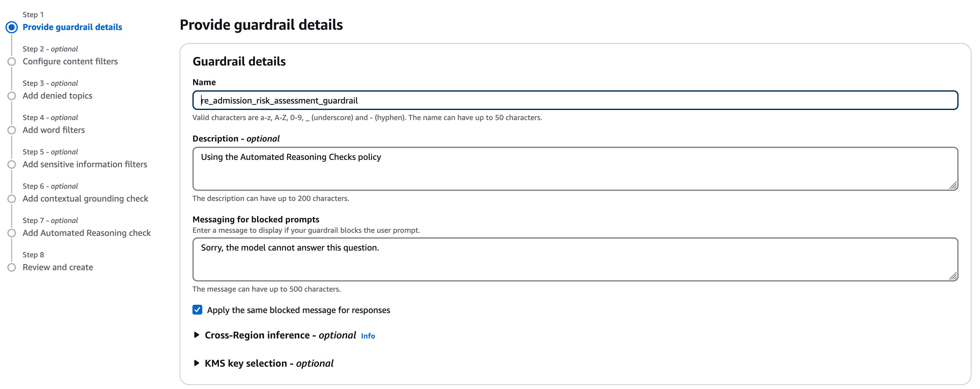Open Add sensitive information filters step
Image resolution: width=980 pixels, height=389 pixels.
click(85, 164)
